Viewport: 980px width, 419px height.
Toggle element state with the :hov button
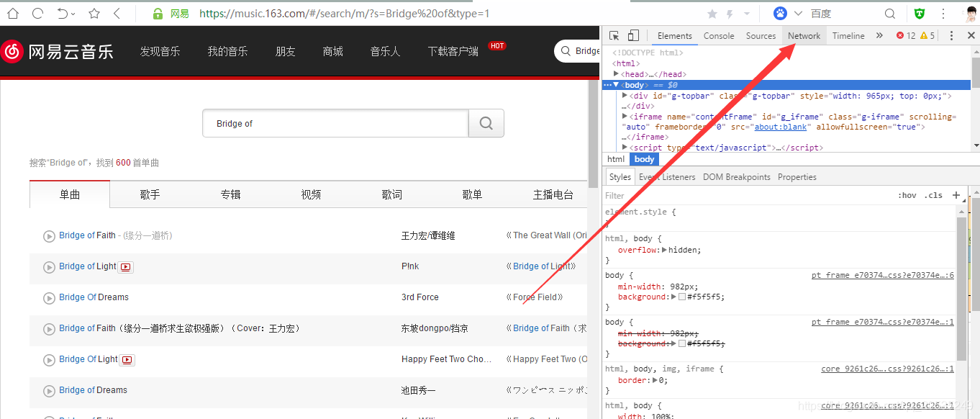tap(907, 195)
